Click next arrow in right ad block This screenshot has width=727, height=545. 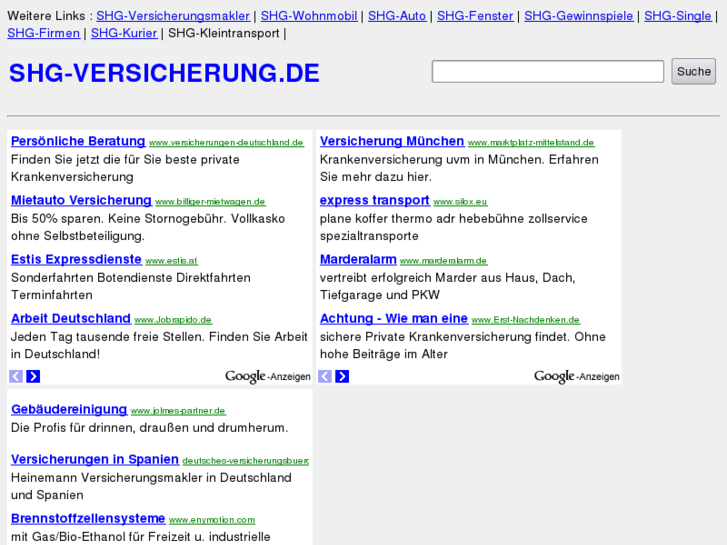coord(342,376)
